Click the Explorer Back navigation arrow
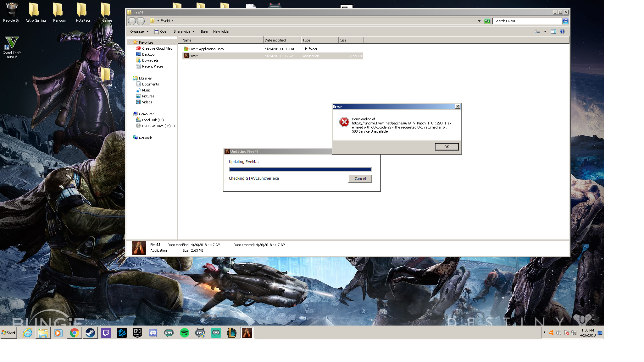The height and width of the screenshot is (362, 644). pos(132,21)
